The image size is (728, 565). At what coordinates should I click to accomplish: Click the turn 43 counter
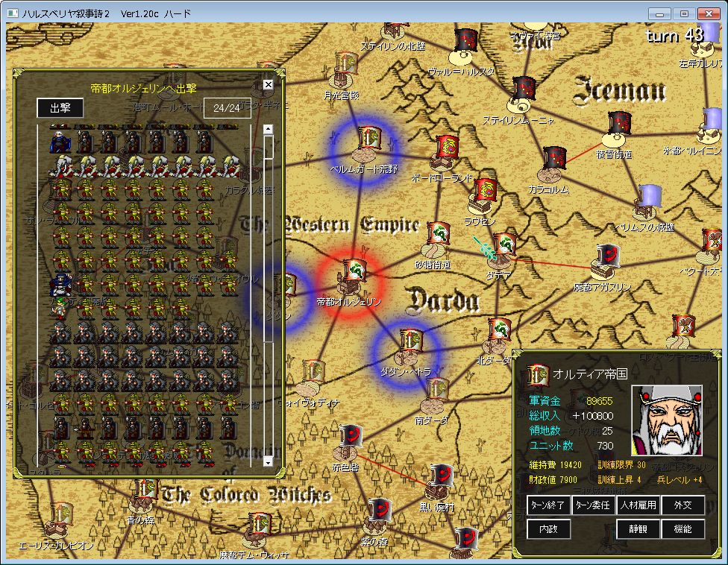pos(674,35)
